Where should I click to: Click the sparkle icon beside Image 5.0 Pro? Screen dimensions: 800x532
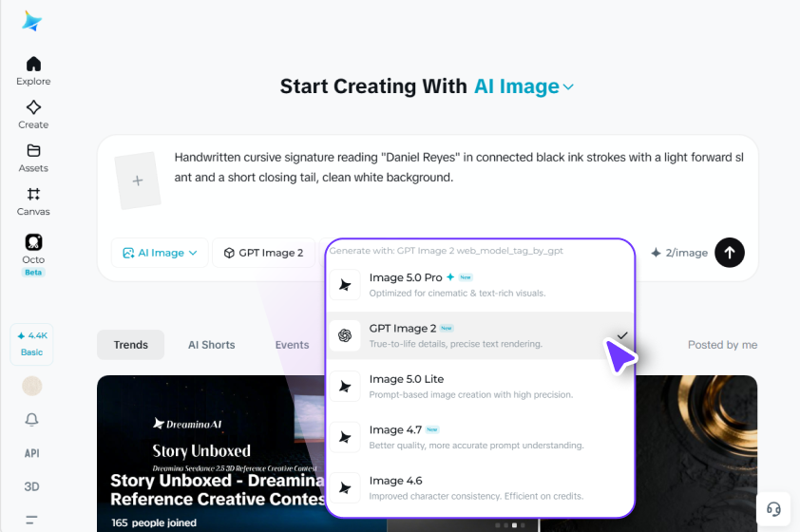click(450, 277)
